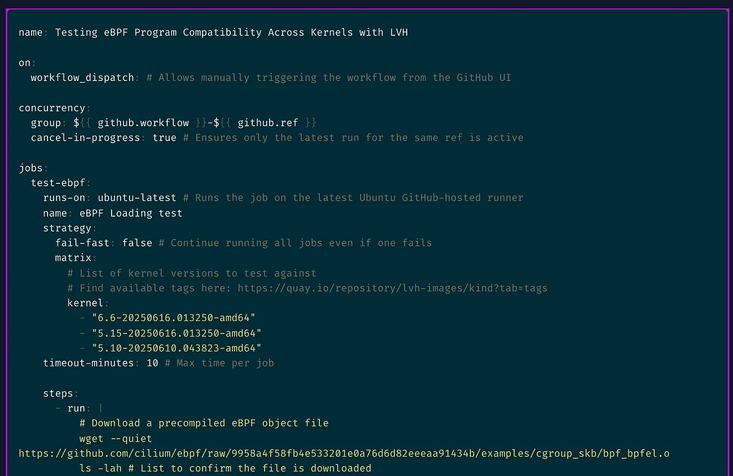
Task: Click the 'Download a precompiled eBPF object file' comment
Action: [x=204, y=423]
